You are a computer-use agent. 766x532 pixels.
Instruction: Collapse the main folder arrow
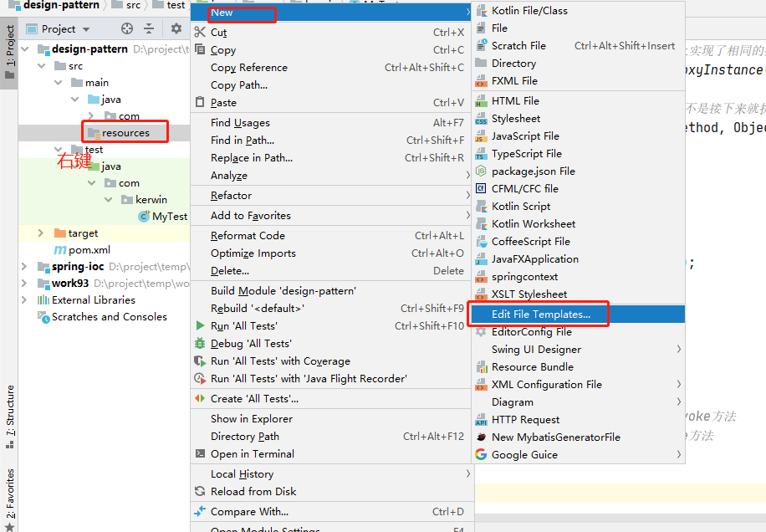[59, 83]
